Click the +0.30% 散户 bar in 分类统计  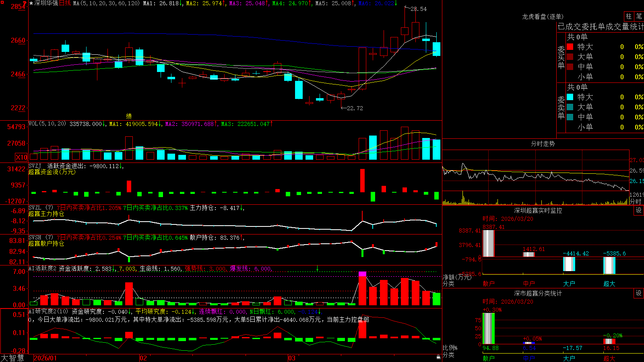(489, 329)
